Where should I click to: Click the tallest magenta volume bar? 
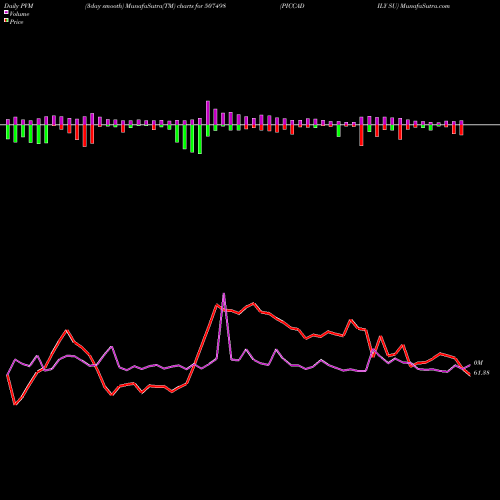pyautogui.click(x=208, y=113)
